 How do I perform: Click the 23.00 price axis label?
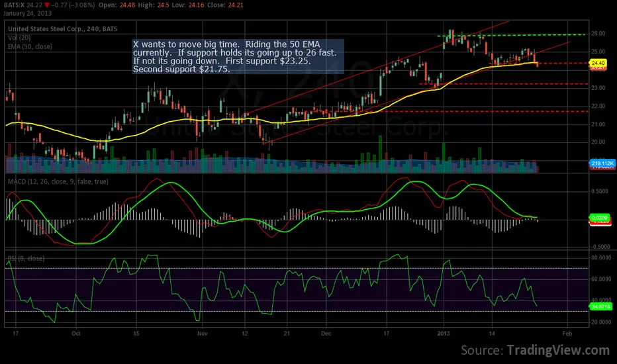coord(598,88)
